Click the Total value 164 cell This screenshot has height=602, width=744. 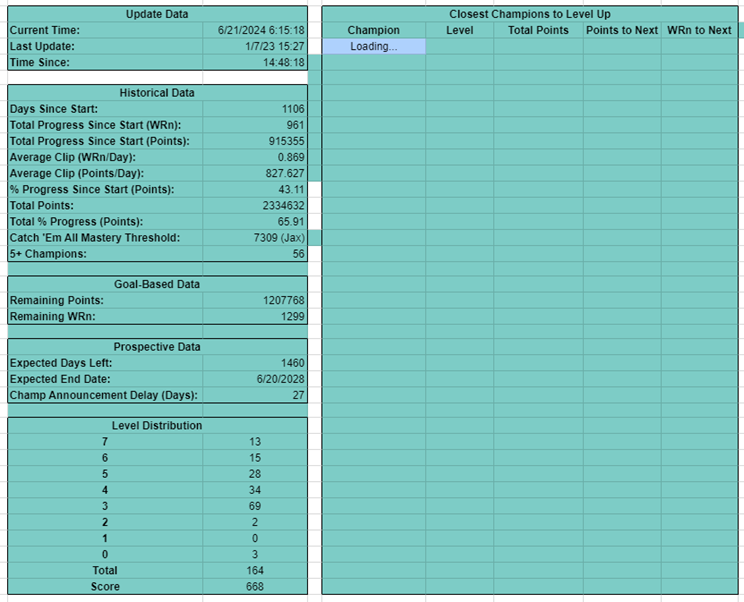tap(255, 570)
